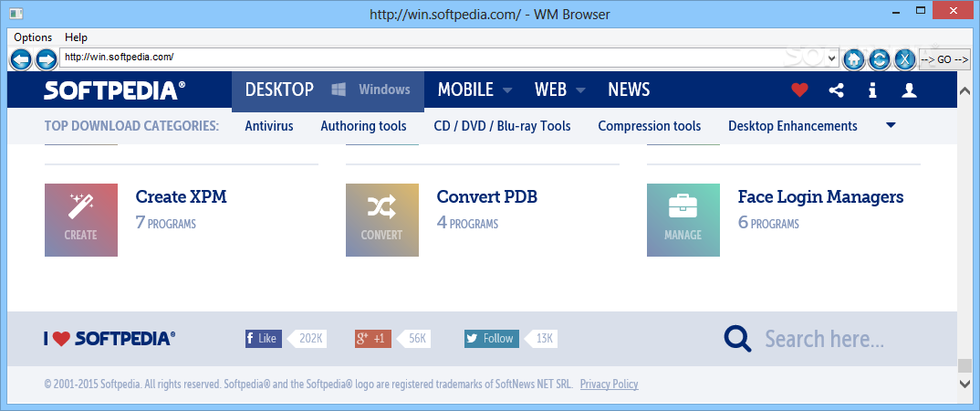Click the MANAGE briefcase tile

click(683, 220)
